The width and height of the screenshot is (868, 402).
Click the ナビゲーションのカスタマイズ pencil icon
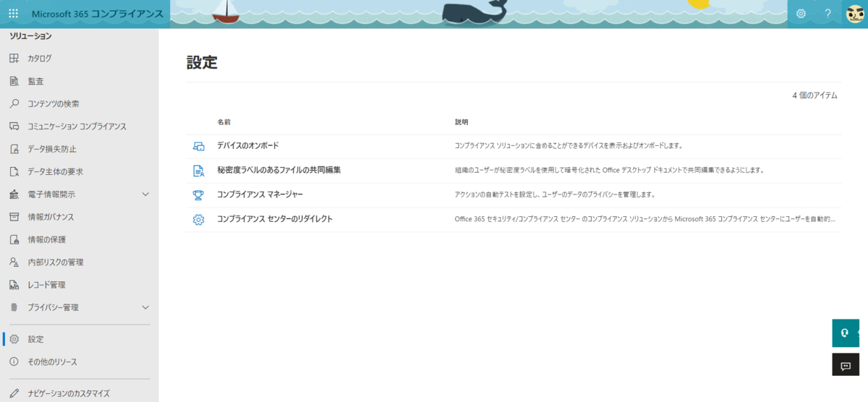click(14, 393)
